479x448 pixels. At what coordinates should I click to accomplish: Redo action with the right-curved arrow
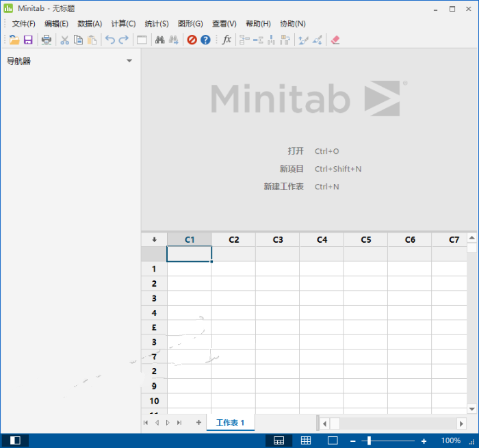click(x=123, y=40)
